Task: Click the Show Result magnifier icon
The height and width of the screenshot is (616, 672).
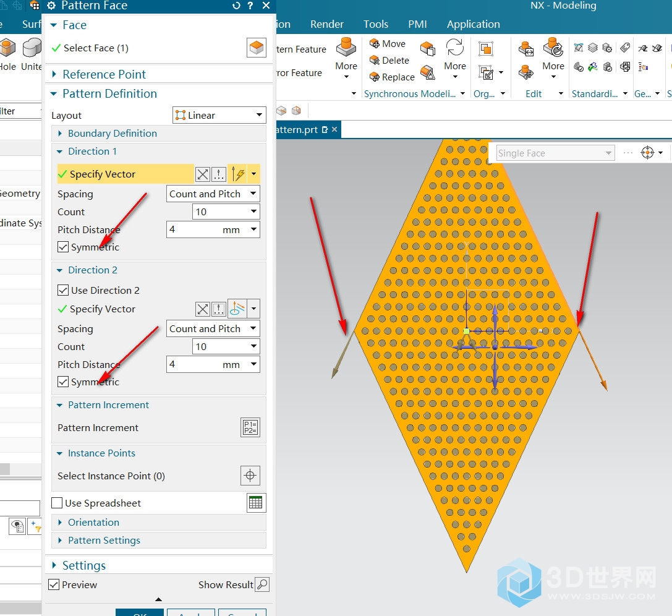Action: click(x=262, y=584)
